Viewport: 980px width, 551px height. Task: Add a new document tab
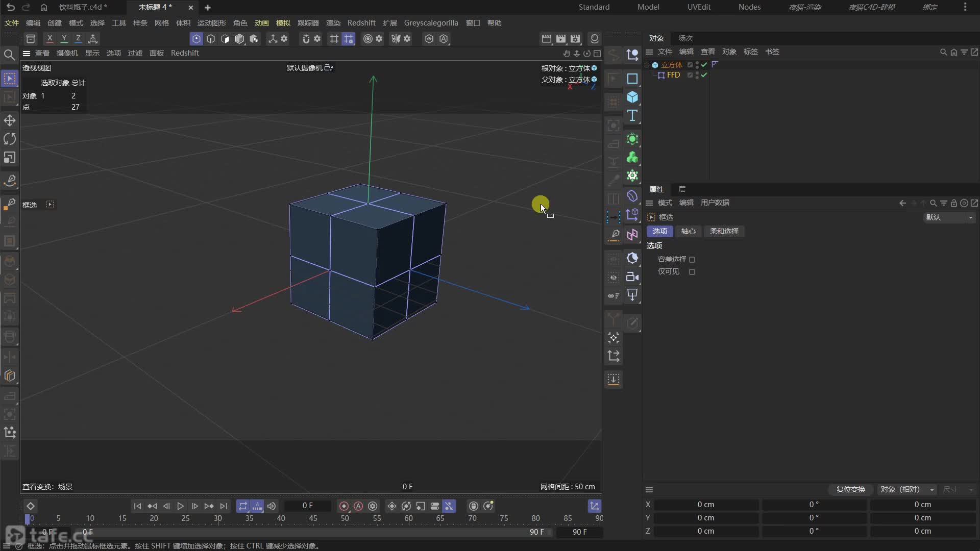207,7
